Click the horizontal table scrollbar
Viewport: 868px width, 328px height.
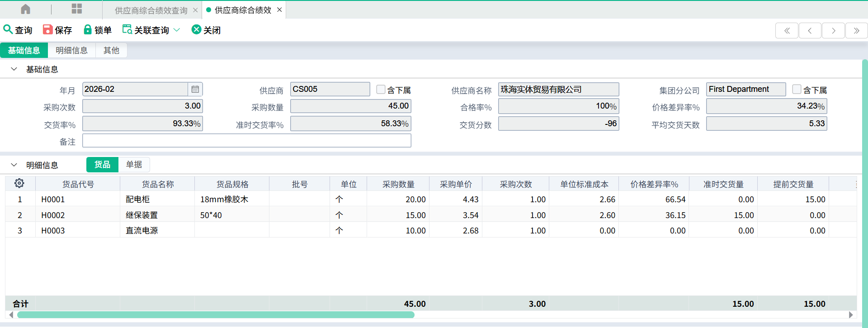coord(216,315)
